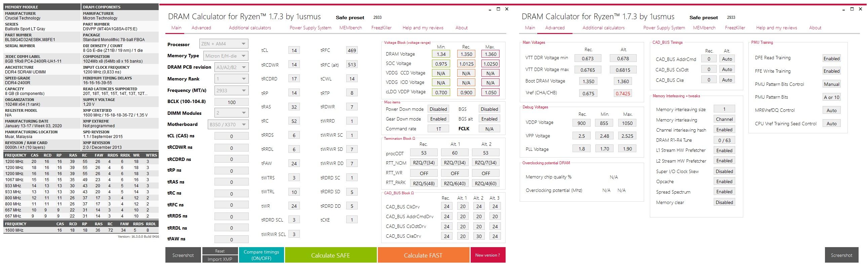Image resolution: width=868 pixels, height=268 pixels.
Task: Open the Motherboard dropdown
Action: click(228, 124)
